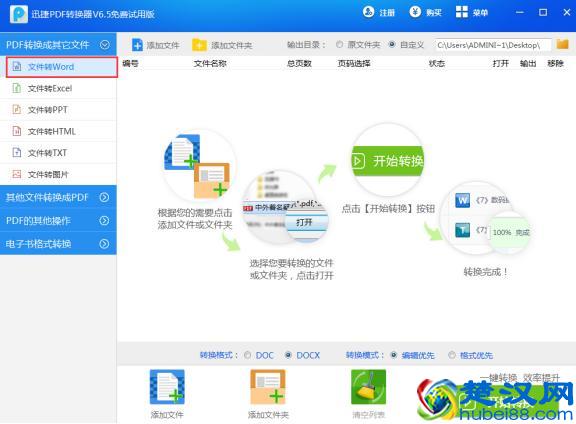Open the 购买 purchase button
The height and width of the screenshot is (424, 576).
click(x=426, y=12)
